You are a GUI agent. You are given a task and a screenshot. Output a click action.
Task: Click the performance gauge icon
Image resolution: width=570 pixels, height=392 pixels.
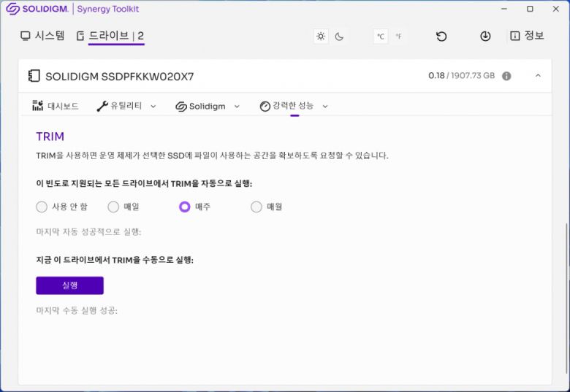[265, 107]
